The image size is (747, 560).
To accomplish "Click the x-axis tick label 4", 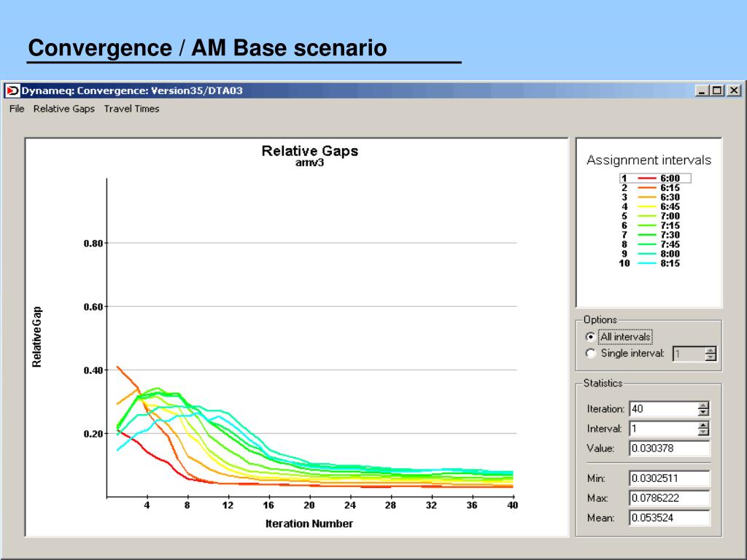I will click(x=147, y=505).
